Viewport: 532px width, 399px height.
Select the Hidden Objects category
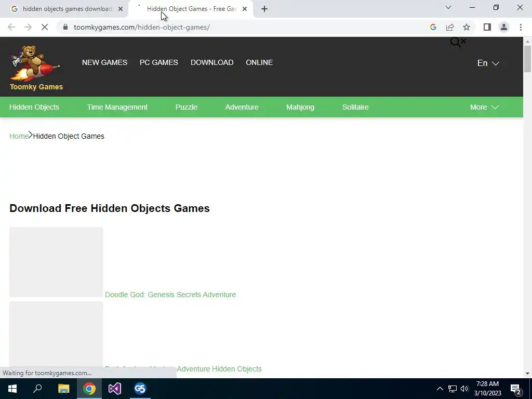coord(34,107)
